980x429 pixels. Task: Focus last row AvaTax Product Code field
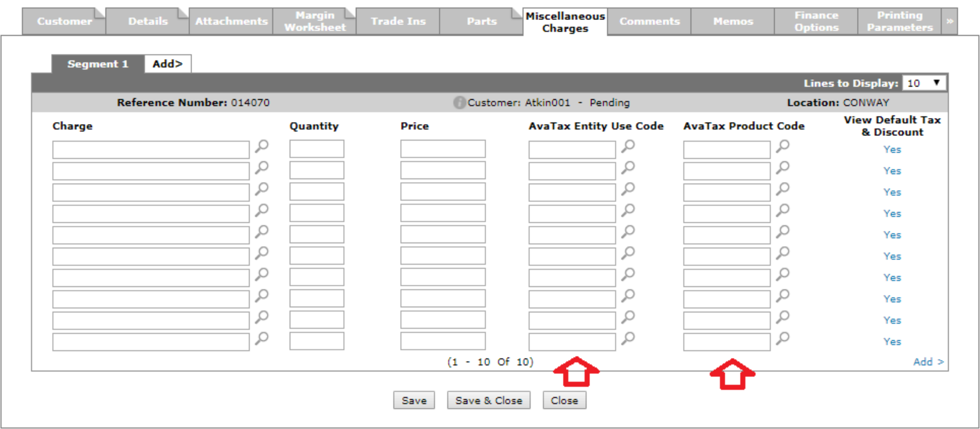[727, 342]
